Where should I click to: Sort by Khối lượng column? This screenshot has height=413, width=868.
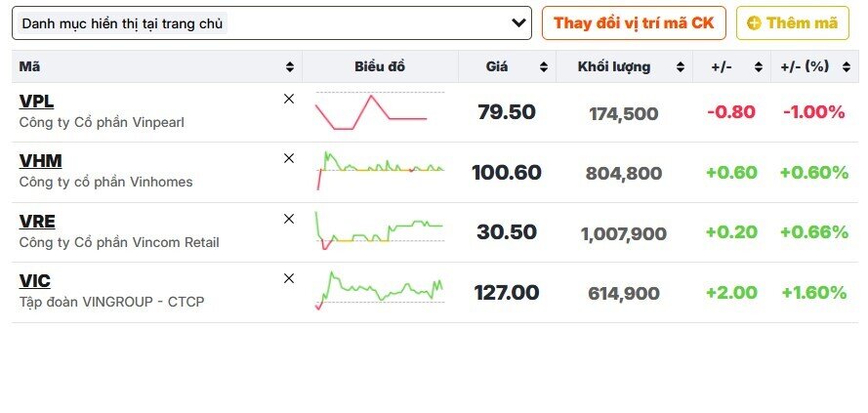point(681,67)
